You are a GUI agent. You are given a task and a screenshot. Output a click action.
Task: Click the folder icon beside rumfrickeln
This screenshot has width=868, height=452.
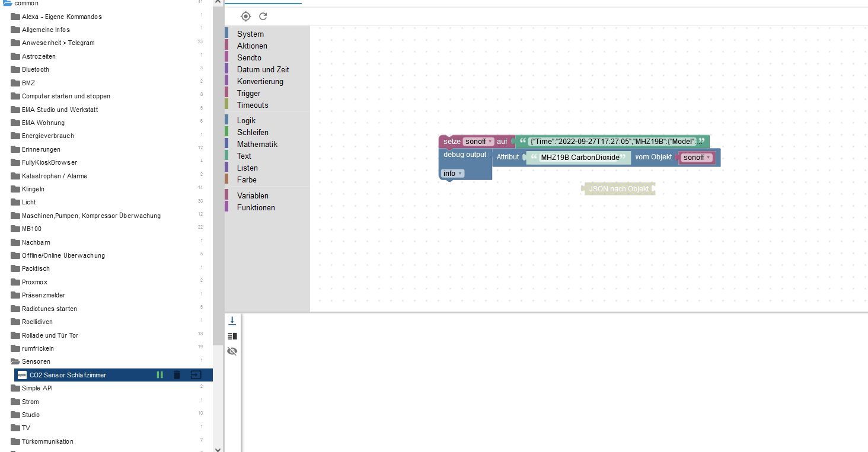tap(15, 348)
